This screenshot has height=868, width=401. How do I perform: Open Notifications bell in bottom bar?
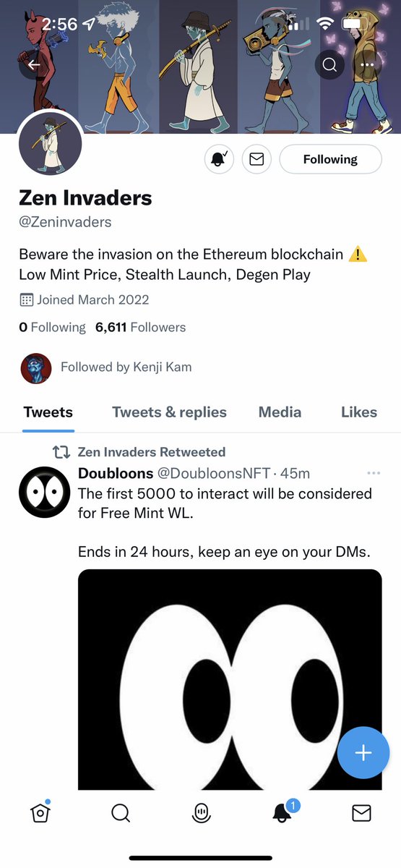point(283,812)
